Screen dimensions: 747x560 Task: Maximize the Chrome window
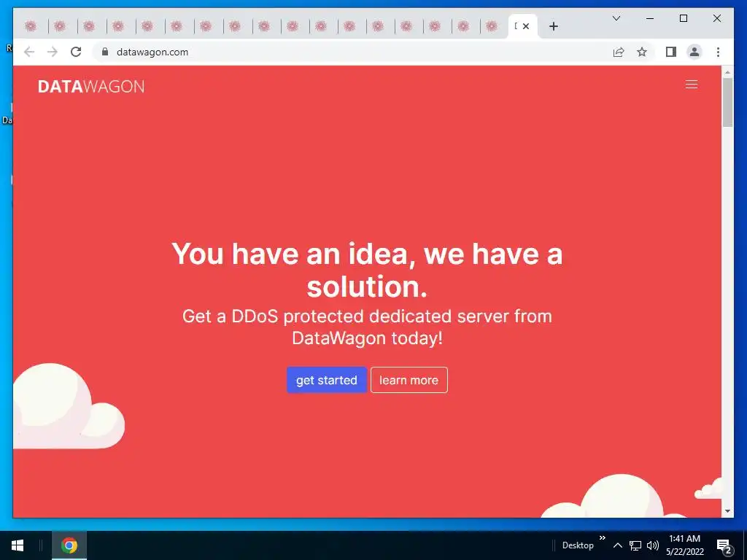point(683,18)
